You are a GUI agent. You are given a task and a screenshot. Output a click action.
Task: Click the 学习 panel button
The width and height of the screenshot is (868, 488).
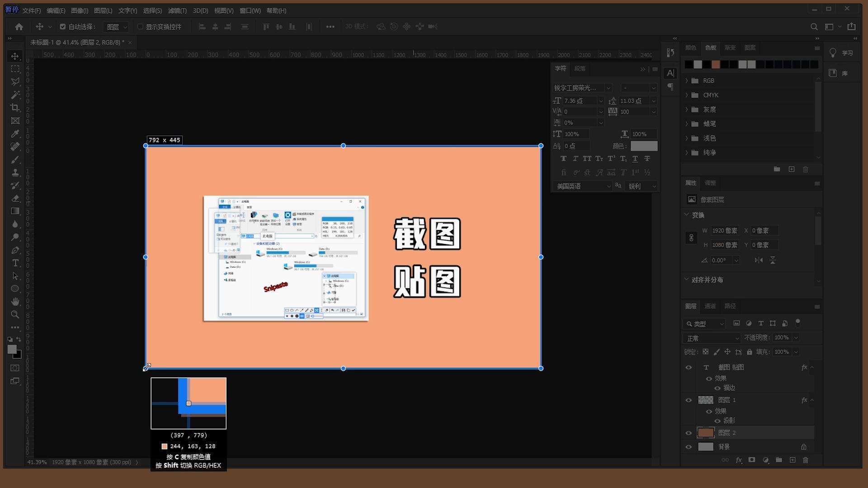pyautogui.click(x=841, y=53)
